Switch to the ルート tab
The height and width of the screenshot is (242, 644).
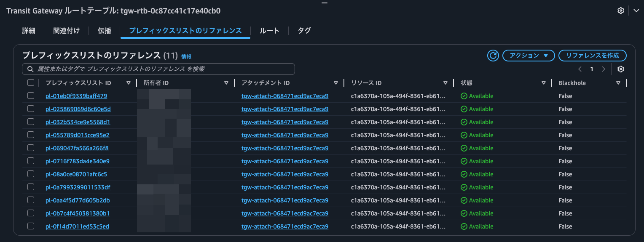(269, 31)
